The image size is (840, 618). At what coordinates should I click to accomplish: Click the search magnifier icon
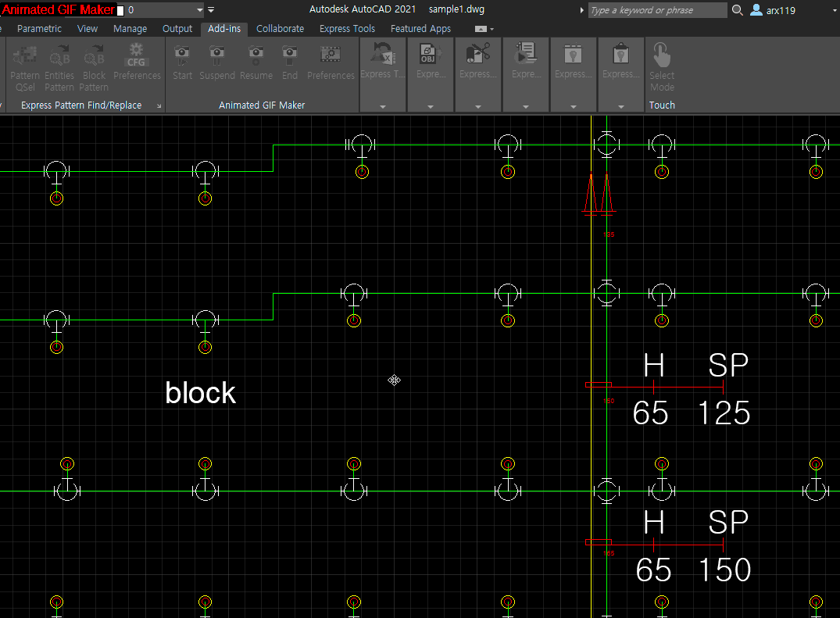(738, 10)
